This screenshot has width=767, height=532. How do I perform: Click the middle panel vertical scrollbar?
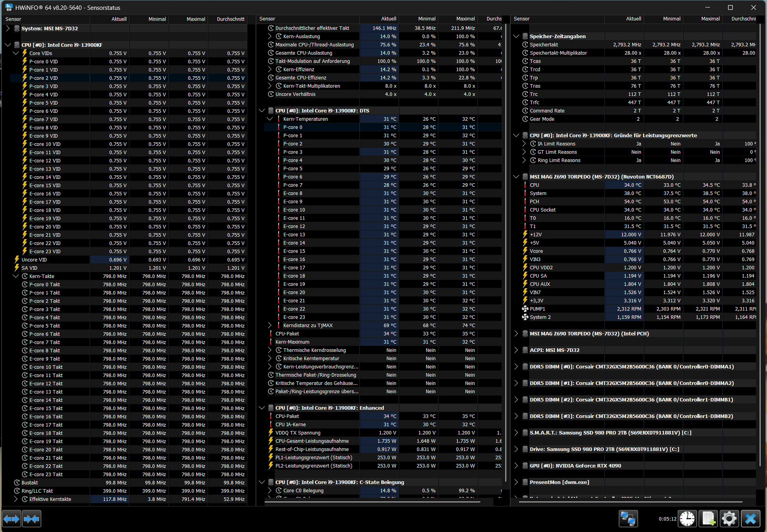pos(506,252)
